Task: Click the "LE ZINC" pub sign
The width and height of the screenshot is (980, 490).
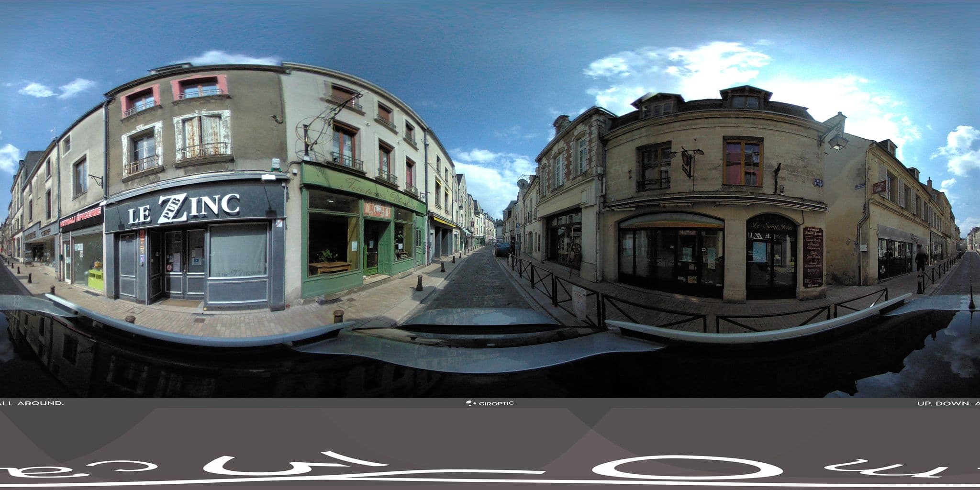Action: pyautogui.click(x=184, y=210)
